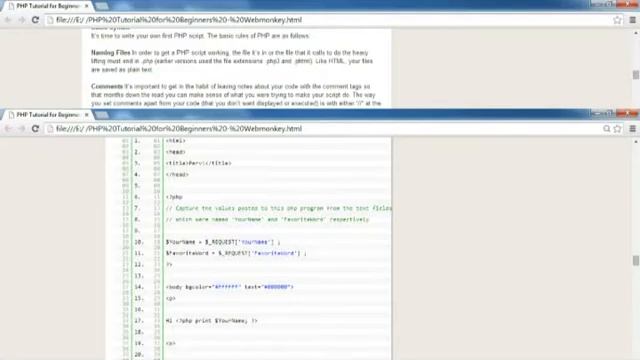Click code line 3 with title tag
Screen dimensions: 640x360
click(x=198, y=163)
